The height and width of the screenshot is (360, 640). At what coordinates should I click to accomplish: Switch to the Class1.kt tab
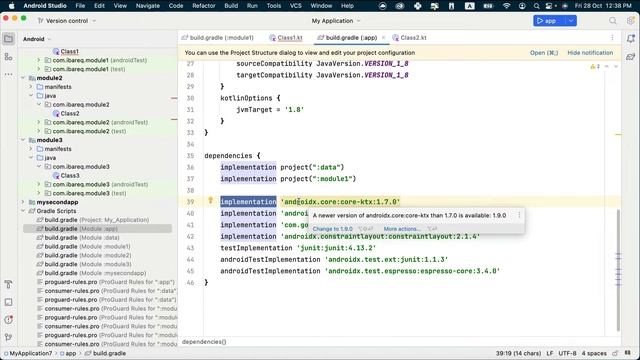click(286, 38)
